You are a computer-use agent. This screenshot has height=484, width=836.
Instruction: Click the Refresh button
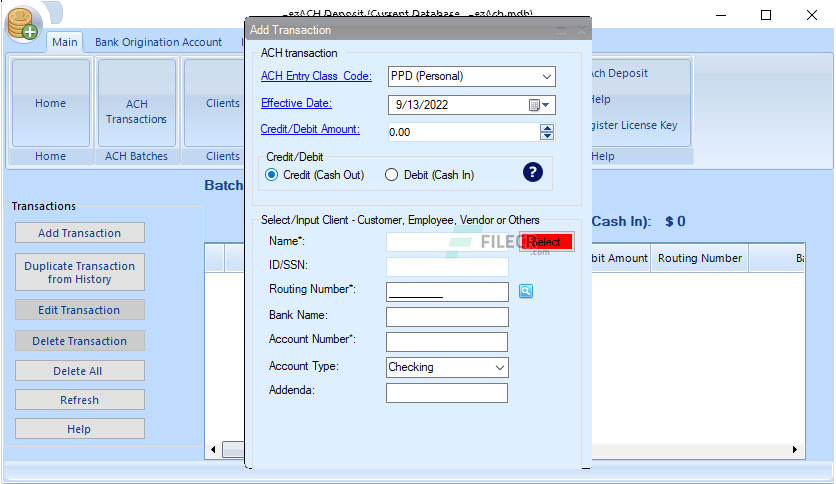(79, 400)
